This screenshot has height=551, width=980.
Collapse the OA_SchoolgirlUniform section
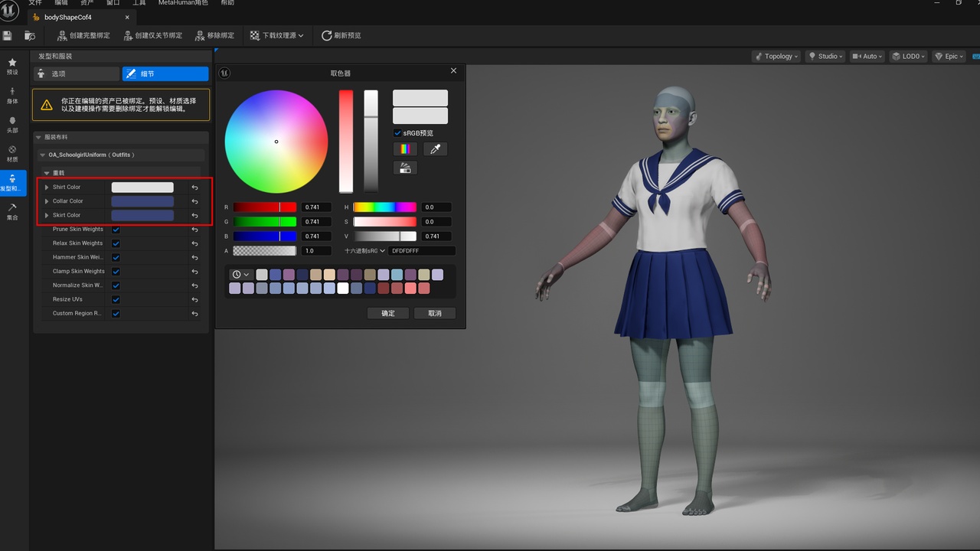(x=43, y=155)
